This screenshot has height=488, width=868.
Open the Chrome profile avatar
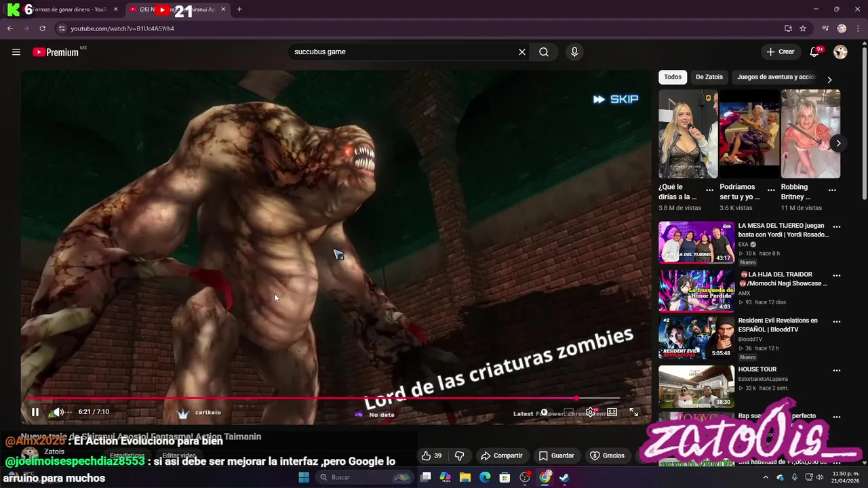[842, 28]
